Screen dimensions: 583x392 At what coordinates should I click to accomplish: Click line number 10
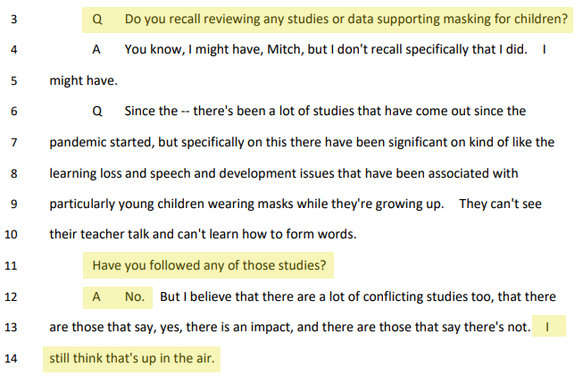(x=11, y=234)
